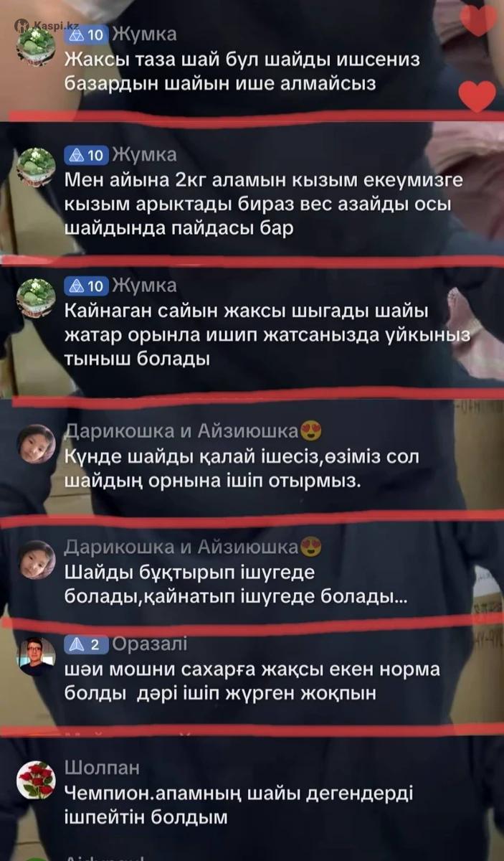Tap the upper red heart icon

coord(477,20)
